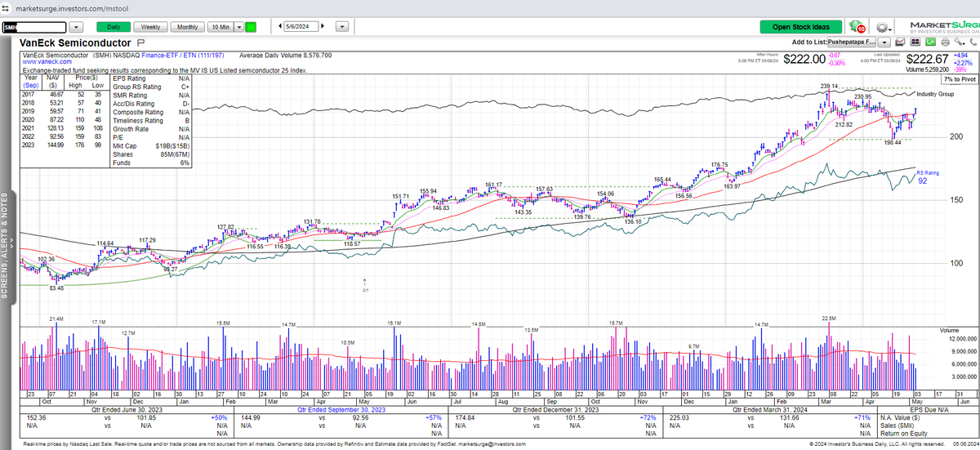Select the green chart mode icon

click(930, 42)
